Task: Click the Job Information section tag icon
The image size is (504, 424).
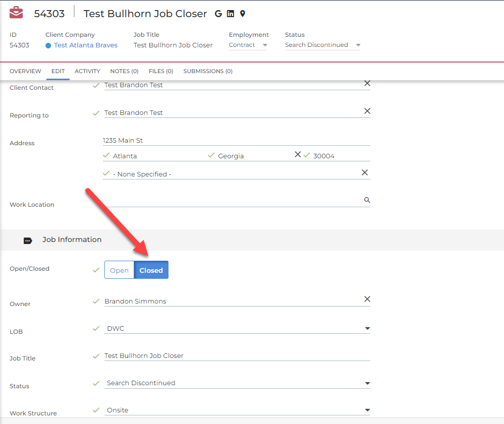Action: [x=28, y=240]
